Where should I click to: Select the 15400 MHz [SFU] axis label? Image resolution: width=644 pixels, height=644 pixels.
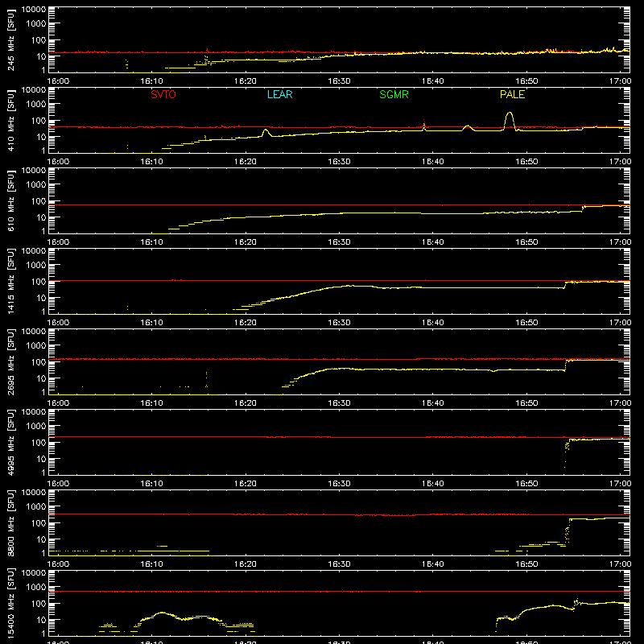click(11, 603)
